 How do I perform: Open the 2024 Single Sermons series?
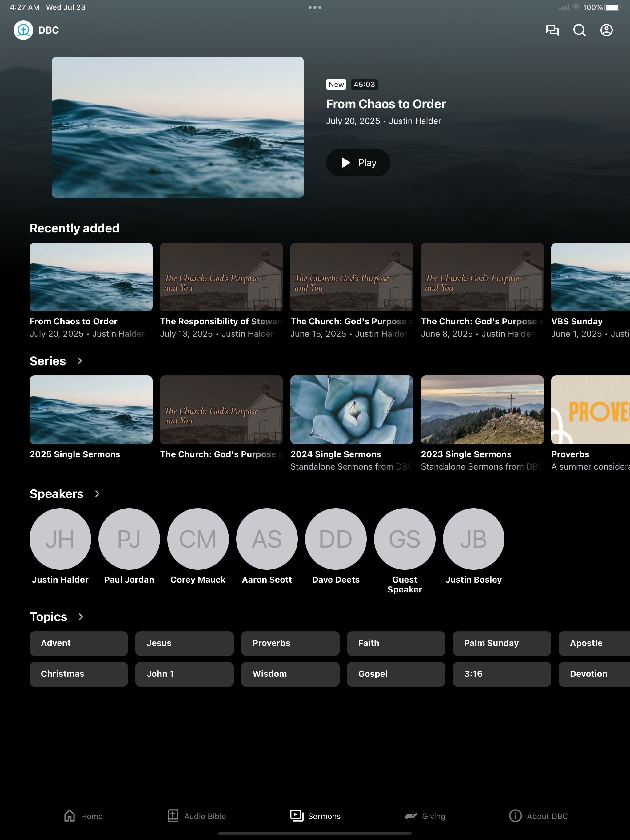[352, 423]
